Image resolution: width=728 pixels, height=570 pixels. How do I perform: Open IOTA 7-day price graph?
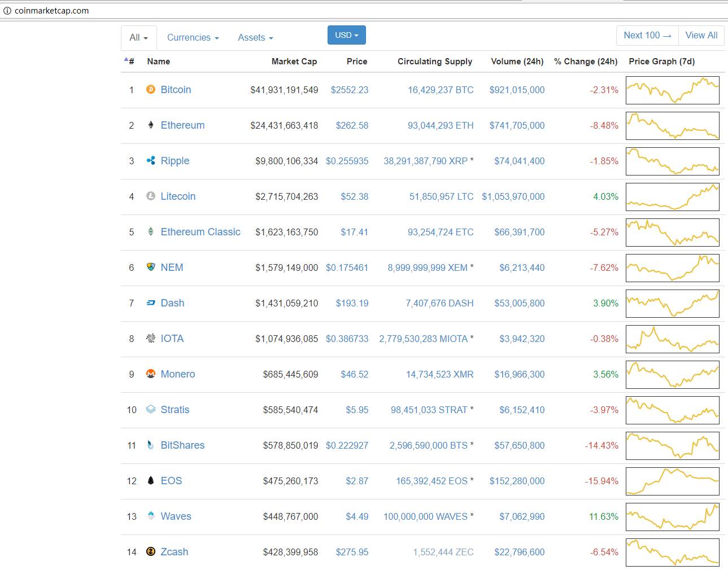tap(673, 339)
